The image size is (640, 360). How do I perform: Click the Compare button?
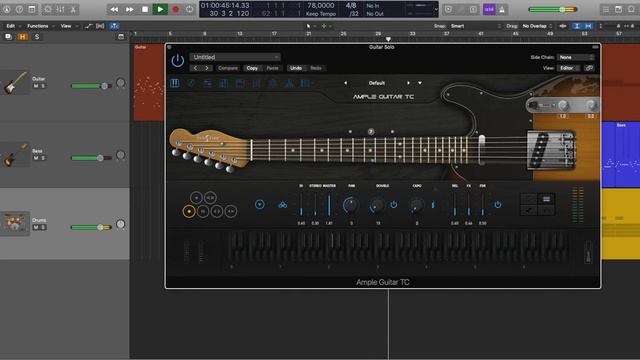tap(228, 68)
